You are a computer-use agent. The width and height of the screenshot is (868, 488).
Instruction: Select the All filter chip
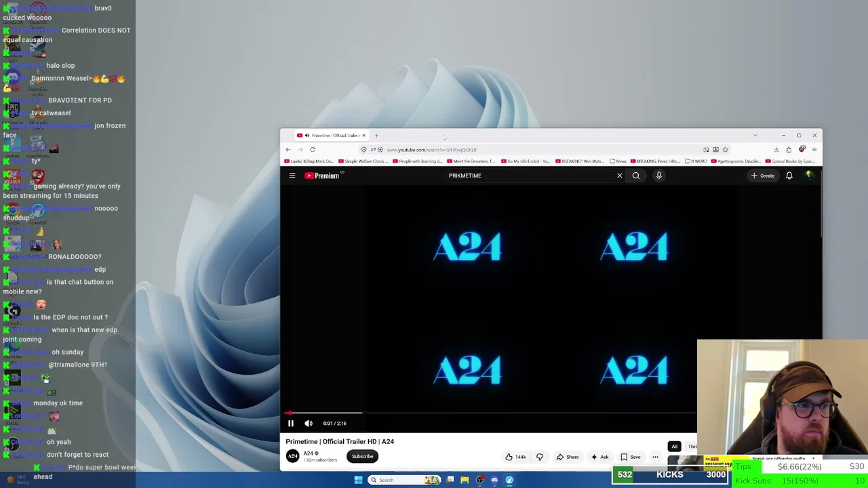[x=674, y=447]
